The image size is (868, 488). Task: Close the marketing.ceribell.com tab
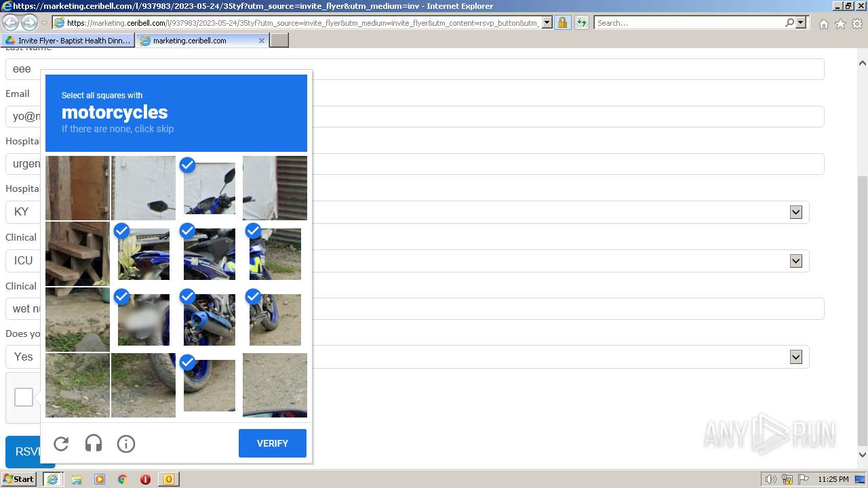coord(262,41)
